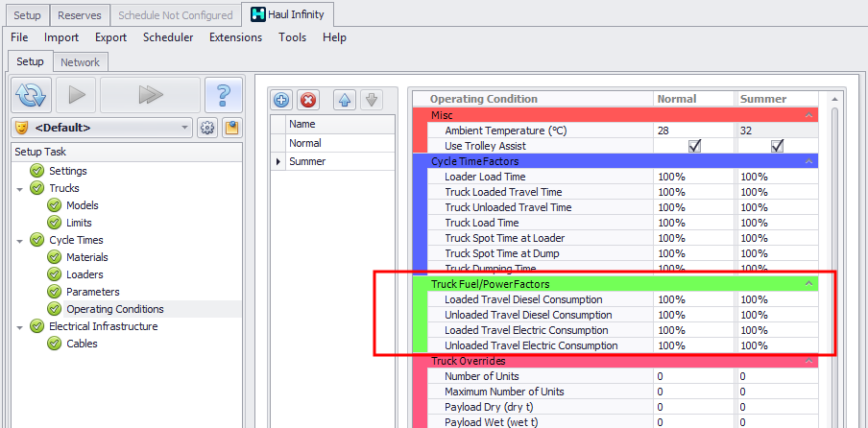
Task: Open help with the question mark icon
Action: pyautogui.click(x=223, y=95)
